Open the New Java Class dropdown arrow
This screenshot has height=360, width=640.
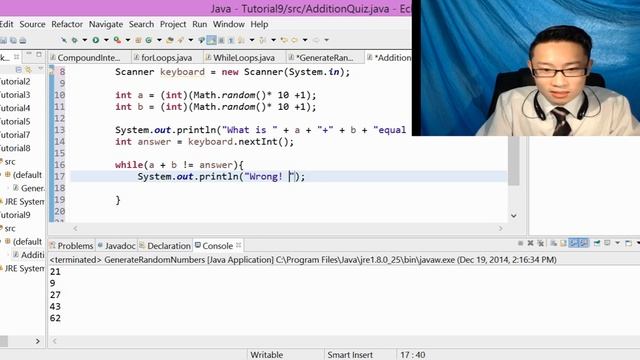(x=159, y=40)
